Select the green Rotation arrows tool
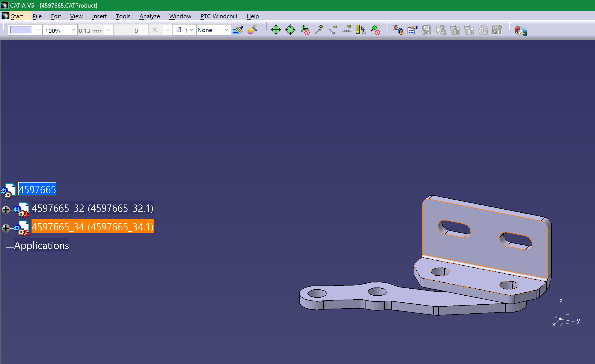The height and width of the screenshot is (364, 595). coord(290,30)
